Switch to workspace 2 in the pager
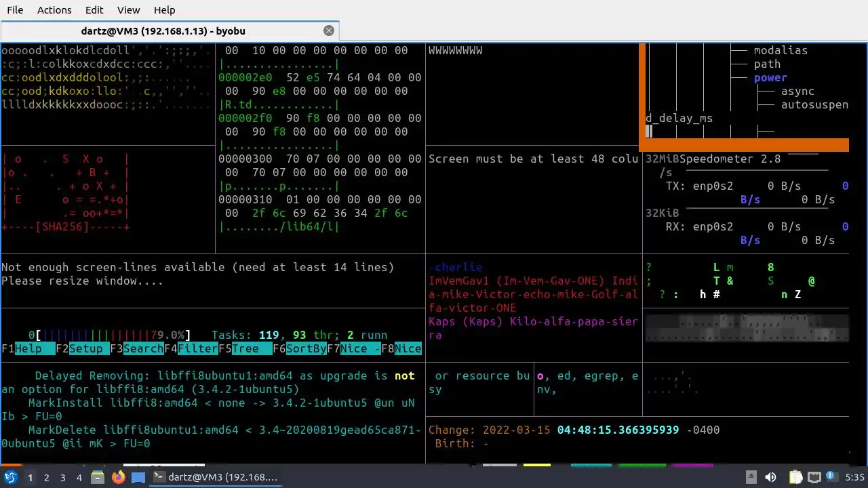 [x=46, y=478]
